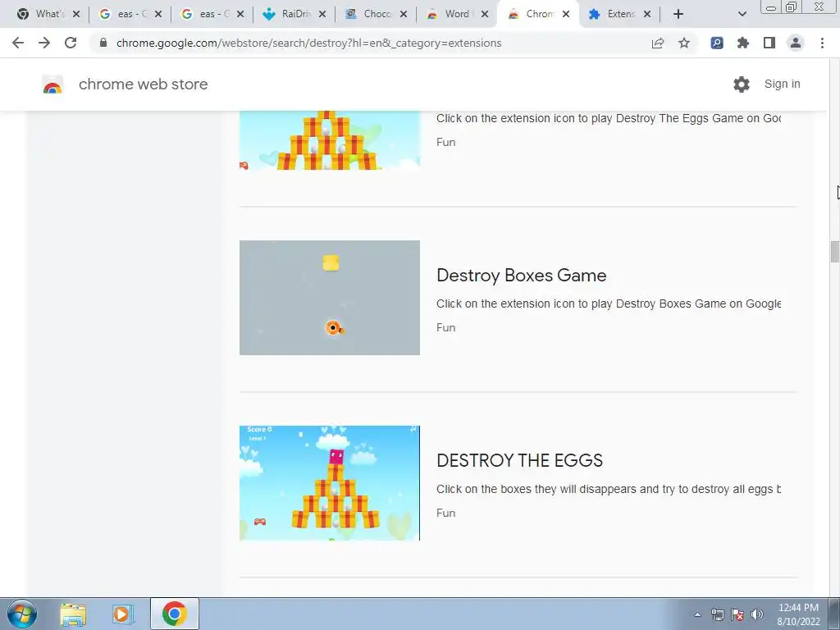Expand the tab search chevron
The width and height of the screenshot is (840, 630).
pos(742,15)
